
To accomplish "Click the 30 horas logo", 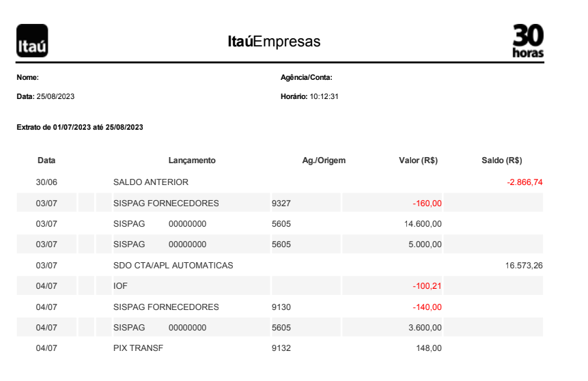I will (528, 41).
